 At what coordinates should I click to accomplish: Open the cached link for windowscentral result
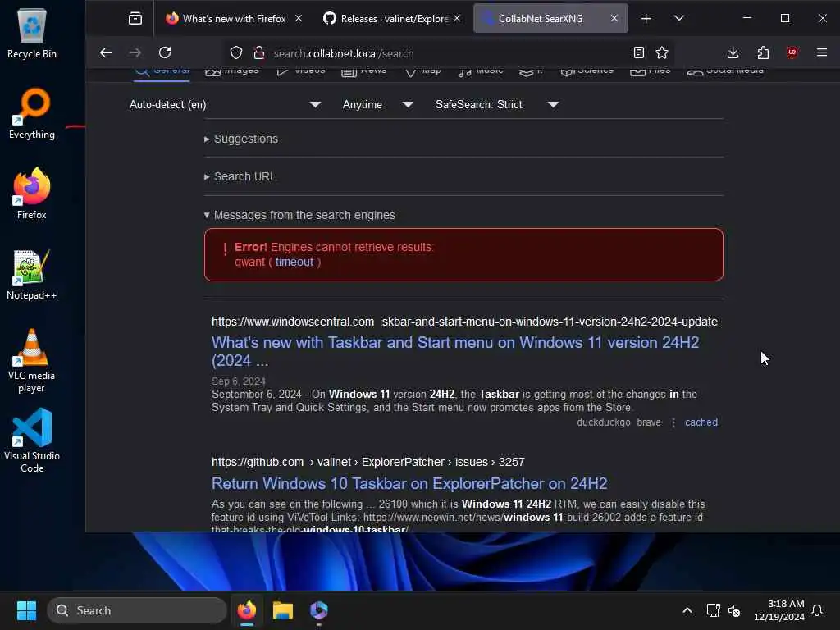click(x=701, y=422)
